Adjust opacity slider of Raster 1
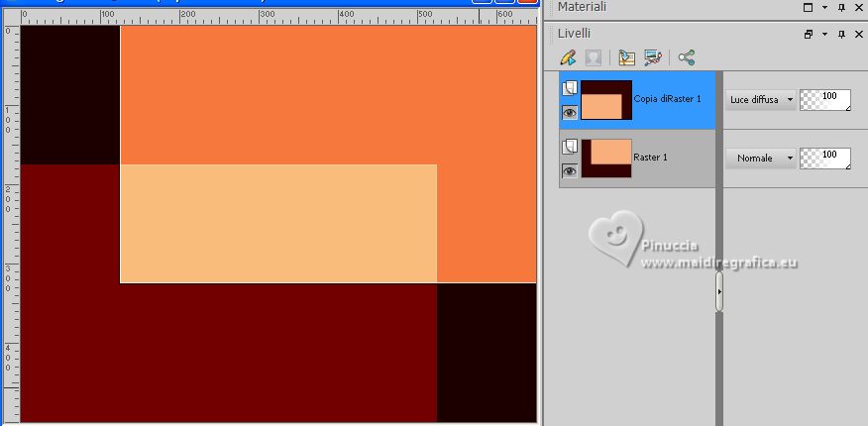 pos(825,159)
